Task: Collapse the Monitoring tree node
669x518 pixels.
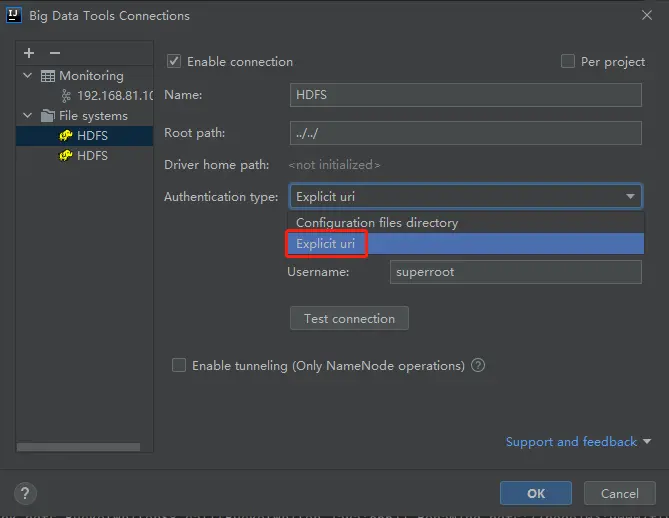Action: click(x=28, y=76)
